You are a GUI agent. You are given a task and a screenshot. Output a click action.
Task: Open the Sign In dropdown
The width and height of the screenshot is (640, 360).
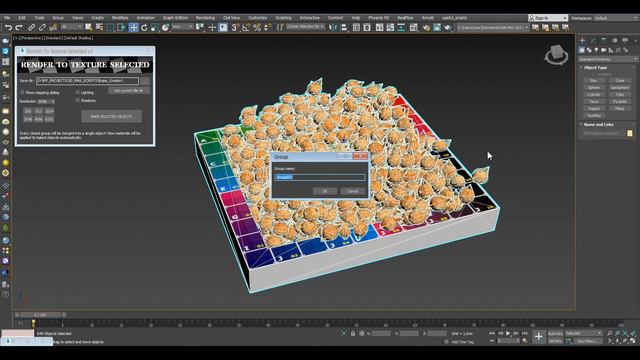(548, 18)
